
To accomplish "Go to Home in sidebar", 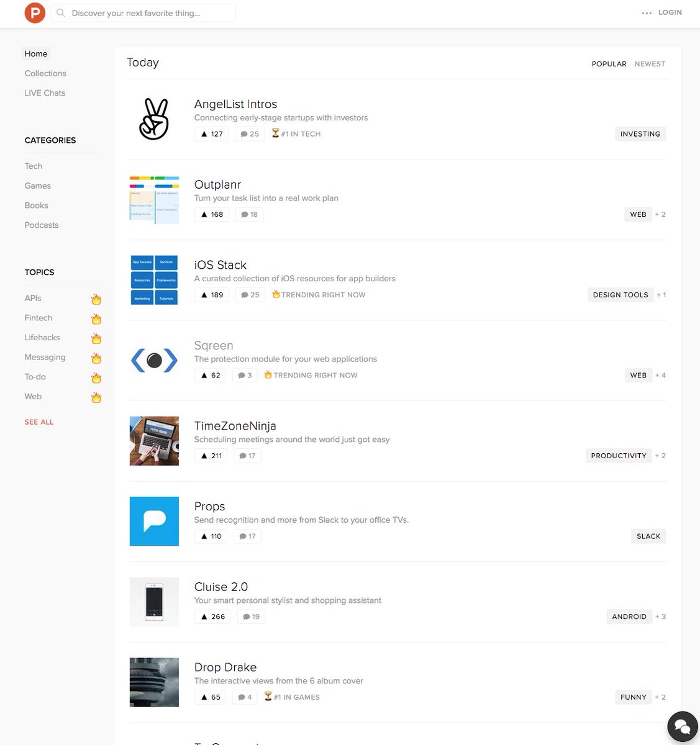I will [x=36, y=54].
